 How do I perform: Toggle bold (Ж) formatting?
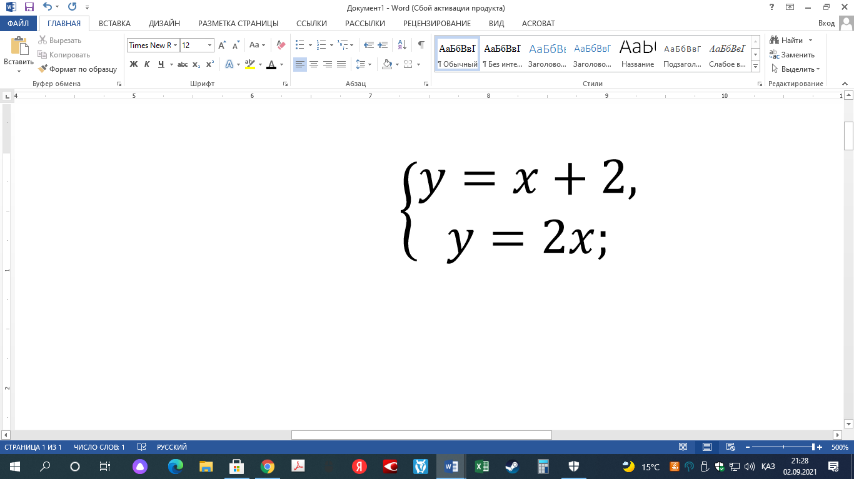point(133,64)
